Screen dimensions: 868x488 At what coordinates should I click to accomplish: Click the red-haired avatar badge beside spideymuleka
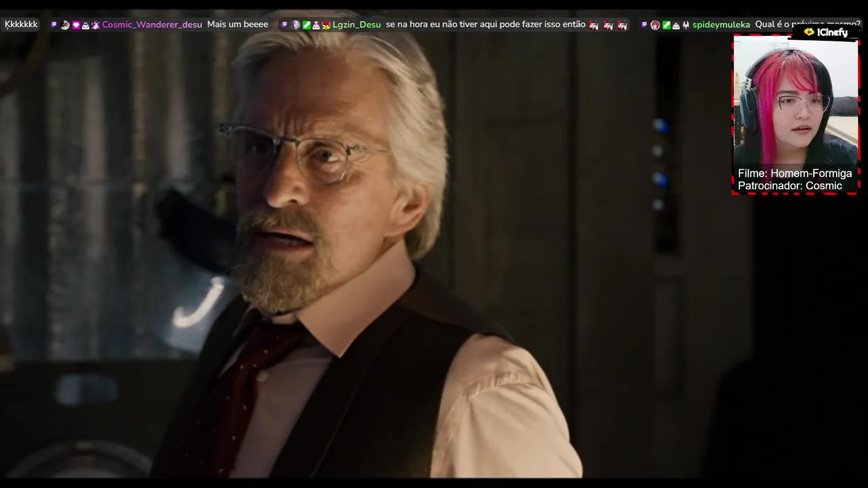pos(655,25)
